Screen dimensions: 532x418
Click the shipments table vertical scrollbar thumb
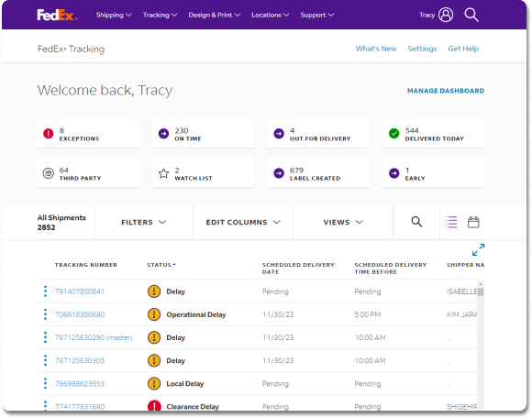[x=481, y=291]
